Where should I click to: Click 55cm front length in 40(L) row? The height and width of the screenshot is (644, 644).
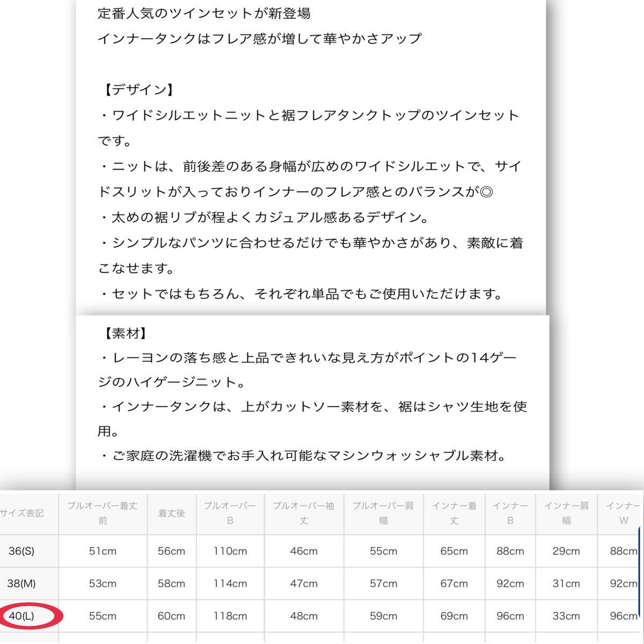(x=103, y=616)
